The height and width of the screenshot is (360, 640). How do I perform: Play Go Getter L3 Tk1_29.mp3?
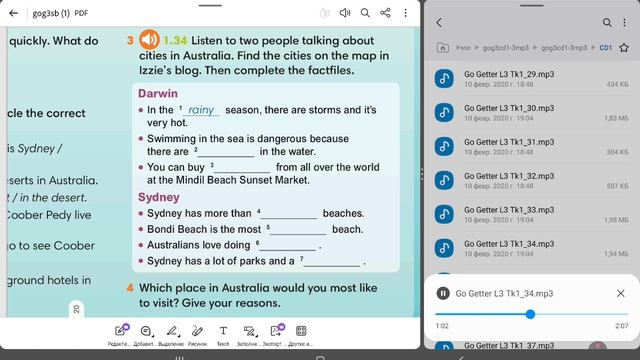531,79
